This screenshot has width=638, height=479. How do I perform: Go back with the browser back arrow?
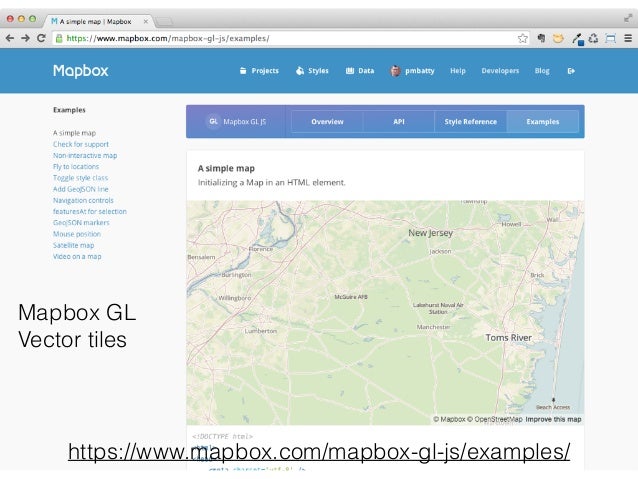tap(10, 38)
